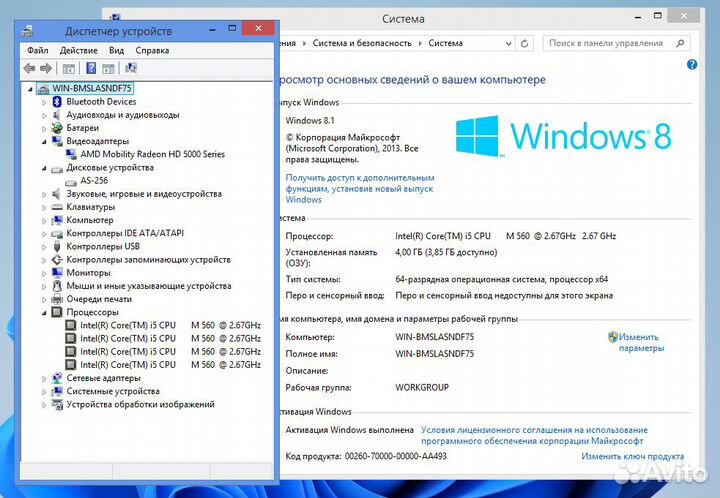Open the Файл menu

[38, 50]
